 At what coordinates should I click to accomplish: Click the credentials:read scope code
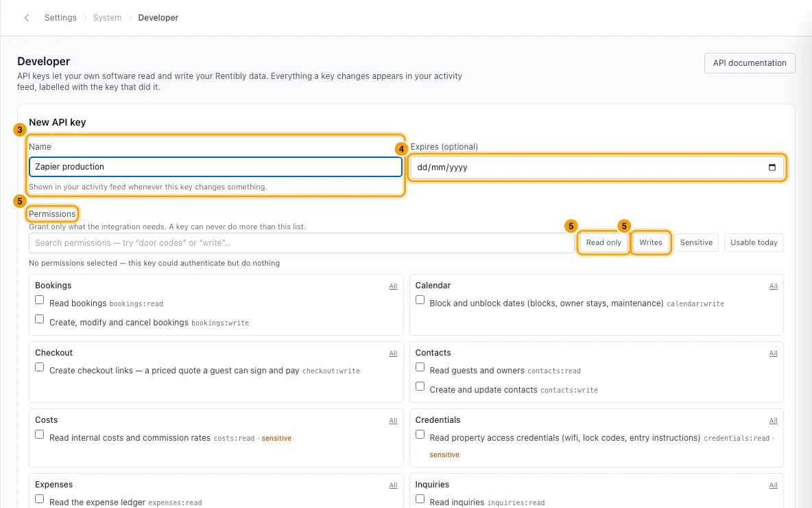pyautogui.click(x=737, y=439)
